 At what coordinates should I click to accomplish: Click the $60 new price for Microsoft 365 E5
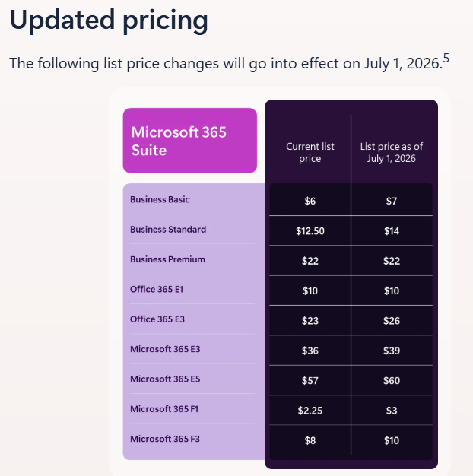392,381
